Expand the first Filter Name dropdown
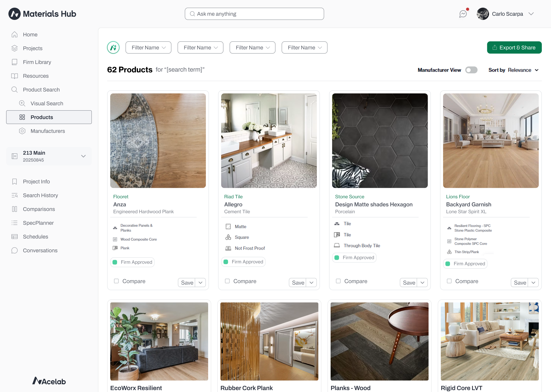This screenshot has width=551, height=392. [x=148, y=47]
